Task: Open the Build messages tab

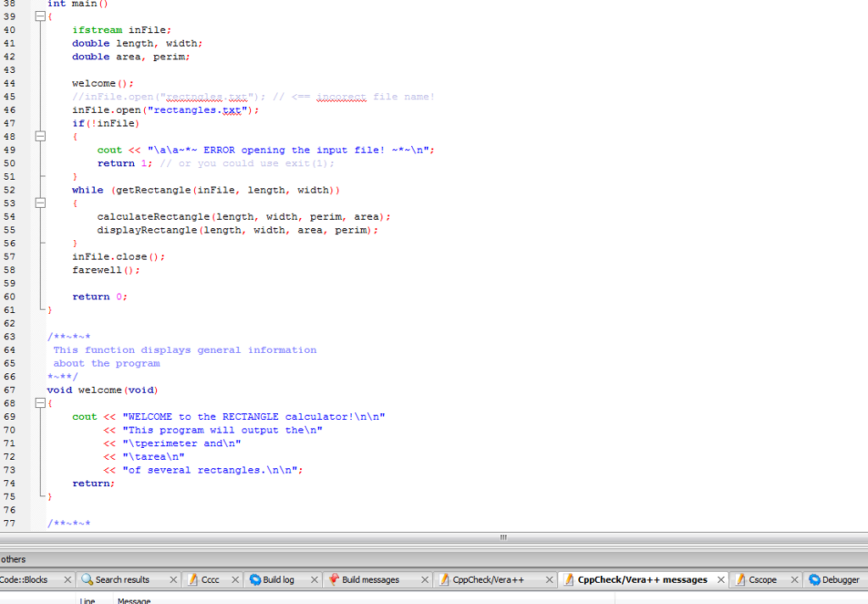Action: (370, 579)
